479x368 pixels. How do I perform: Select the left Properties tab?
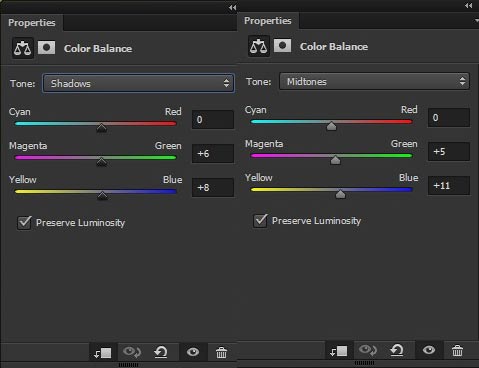click(x=32, y=23)
